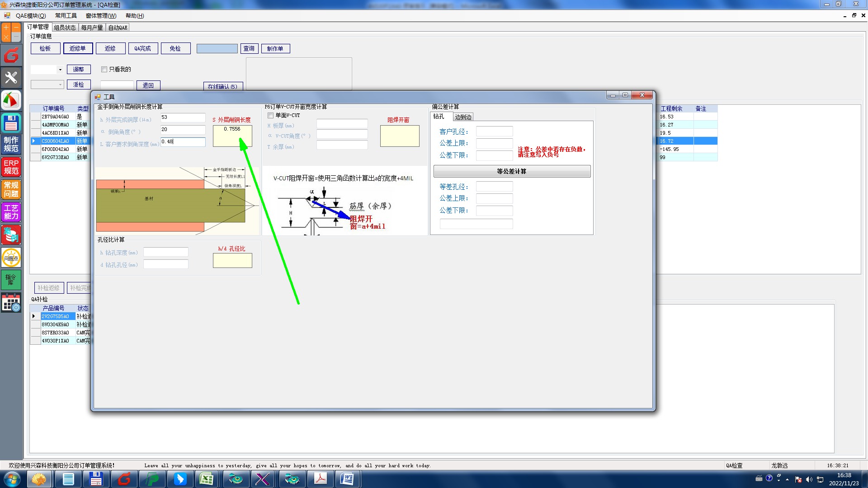Screen dimensions: 868x488
Task: Switch to the 每月产量 tab
Action: (92, 28)
